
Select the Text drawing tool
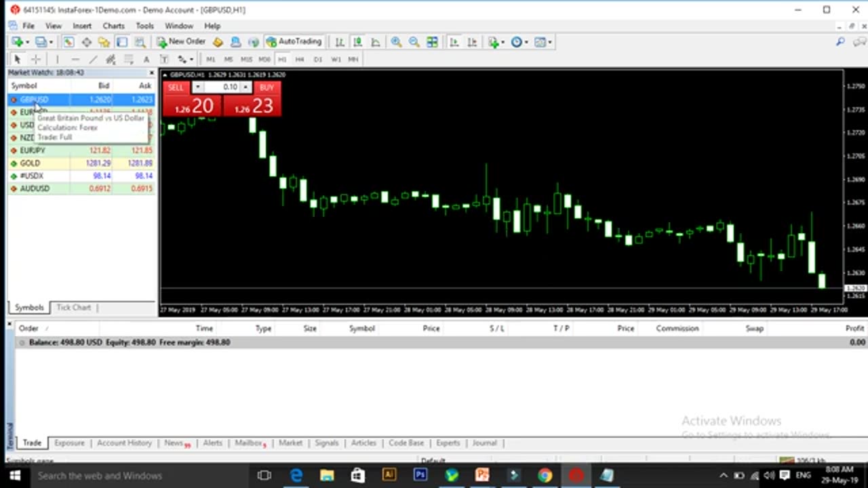point(146,60)
